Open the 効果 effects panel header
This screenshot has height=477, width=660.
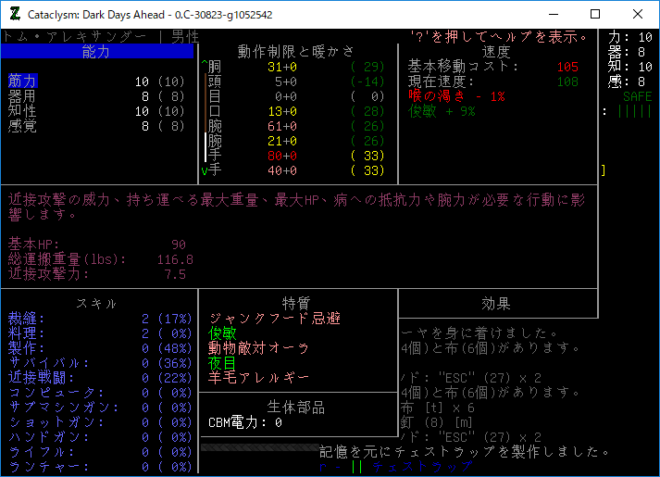pyautogui.click(x=496, y=303)
